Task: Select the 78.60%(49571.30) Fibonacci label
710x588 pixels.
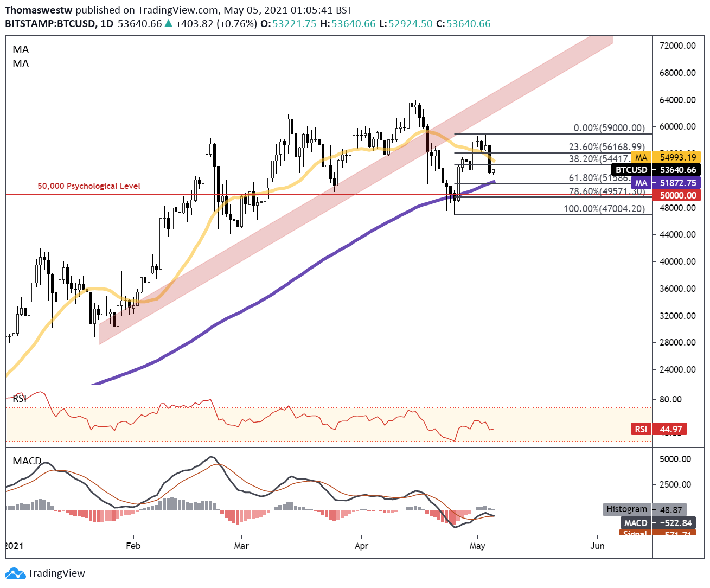Action: click(606, 191)
